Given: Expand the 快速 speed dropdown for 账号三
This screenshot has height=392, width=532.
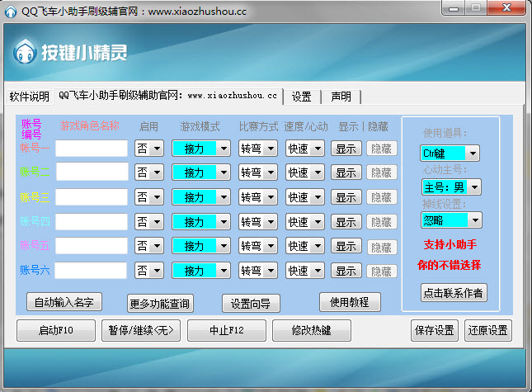Looking at the screenshot, I should click(x=305, y=197).
